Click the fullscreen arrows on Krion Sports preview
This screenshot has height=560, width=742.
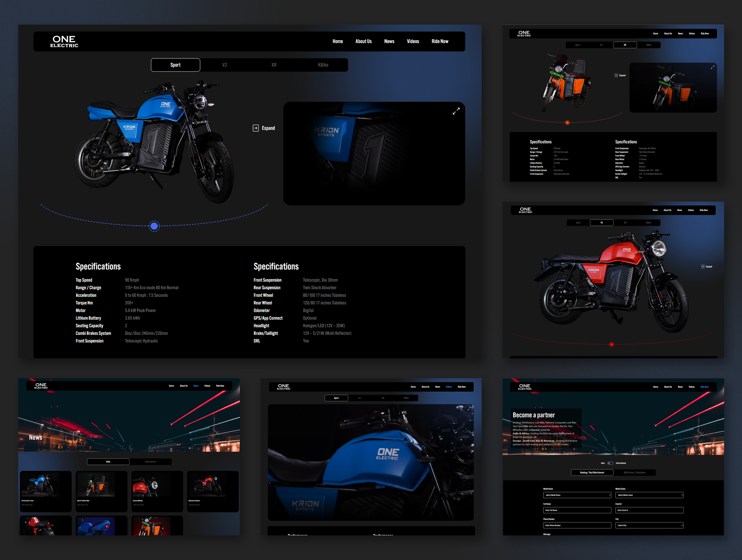(x=456, y=111)
